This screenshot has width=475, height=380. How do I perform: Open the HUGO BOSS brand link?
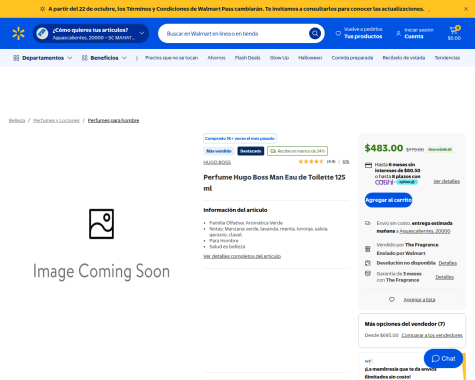tap(217, 162)
